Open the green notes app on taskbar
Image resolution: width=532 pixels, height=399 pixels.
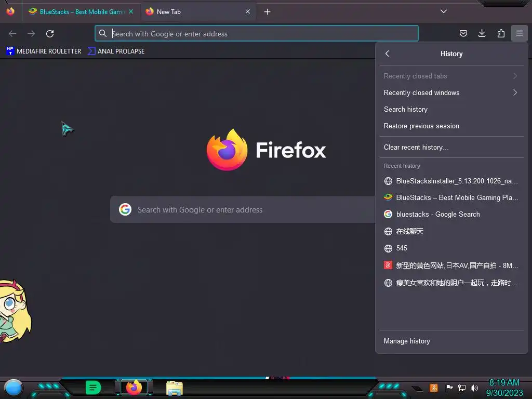94,388
